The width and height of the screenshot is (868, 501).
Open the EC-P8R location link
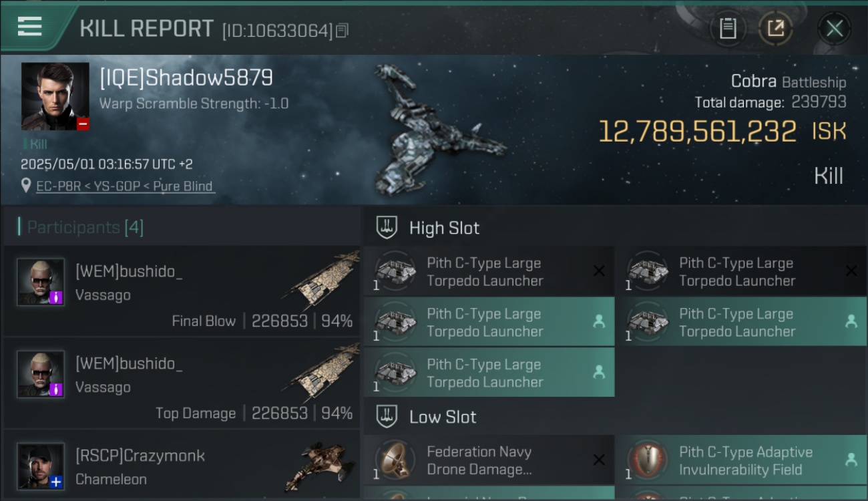126,186
